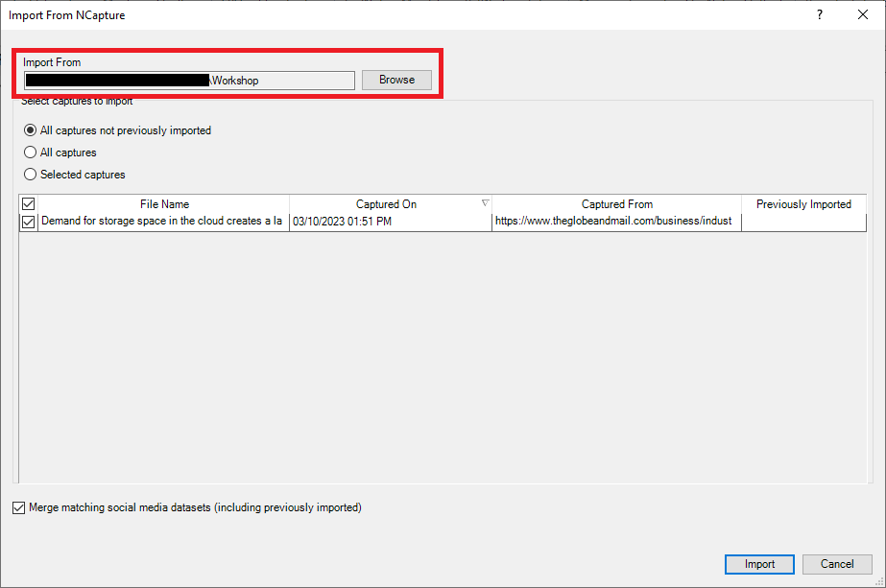Click the Import From NCapture title bar
Viewport: 886px width, 588px height.
click(x=384, y=14)
